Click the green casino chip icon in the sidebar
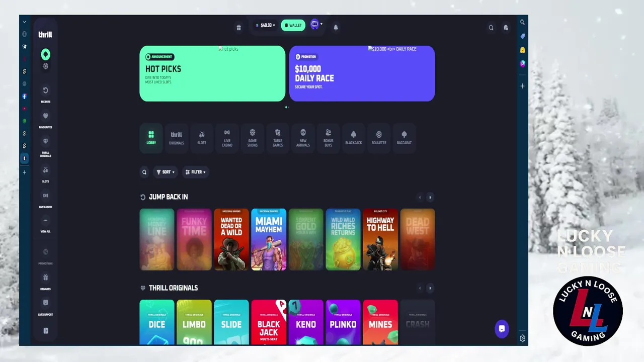This screenshot has width=644, height=362. (x=45, y=54)
